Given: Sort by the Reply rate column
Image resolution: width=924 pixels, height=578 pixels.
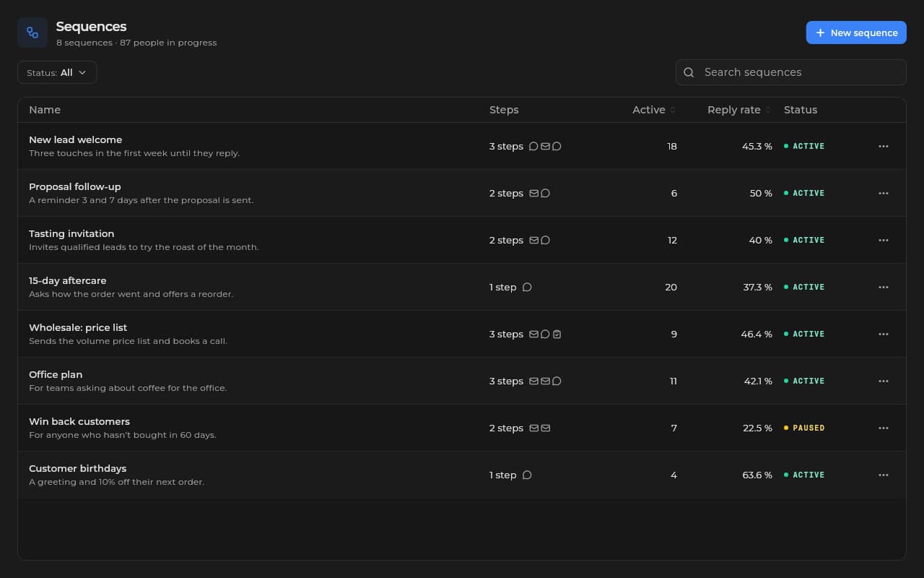Looking at the screenshot, I should tap(739, 110).
